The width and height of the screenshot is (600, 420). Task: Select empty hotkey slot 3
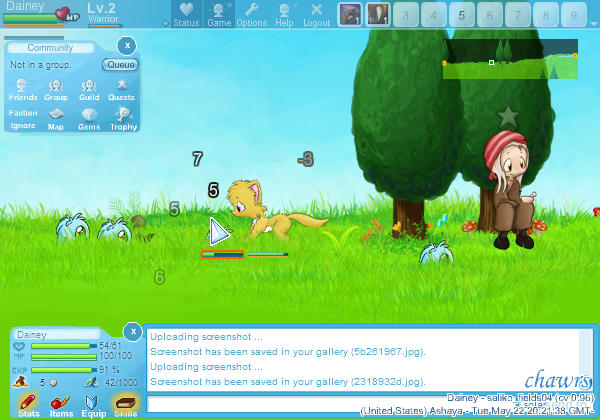[406, 15]
